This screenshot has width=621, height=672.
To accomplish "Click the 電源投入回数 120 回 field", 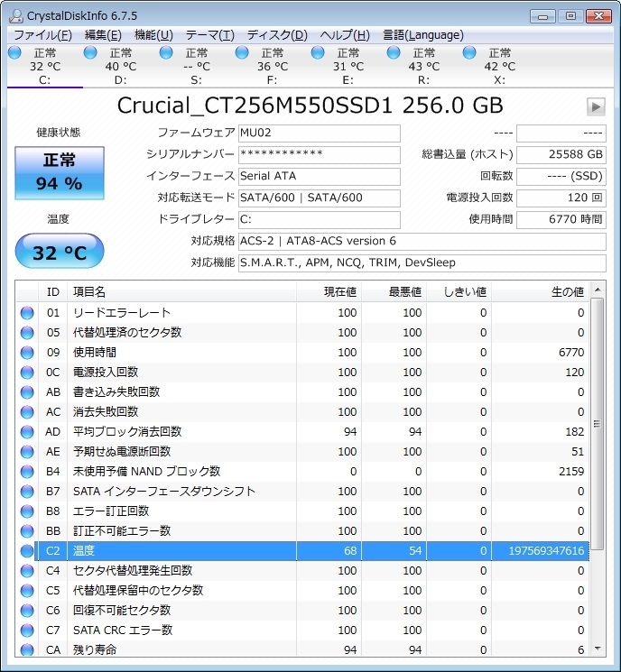I will point(561,198).
